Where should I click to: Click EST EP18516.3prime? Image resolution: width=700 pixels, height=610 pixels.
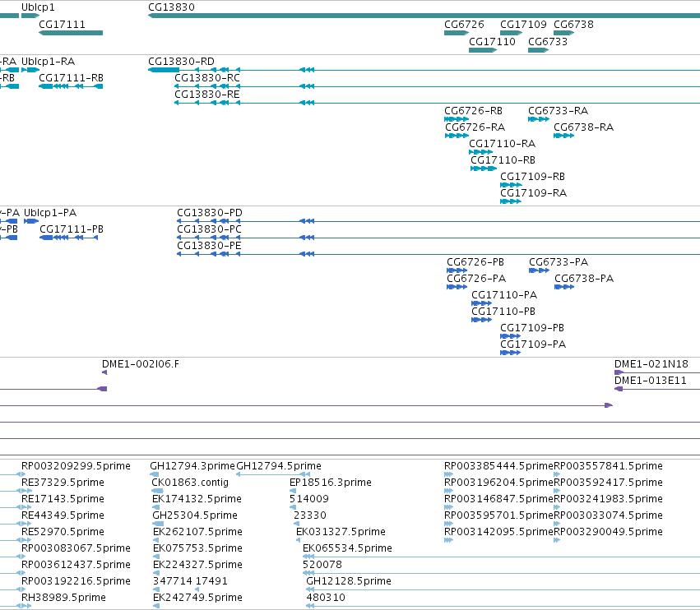pos(292,491)
